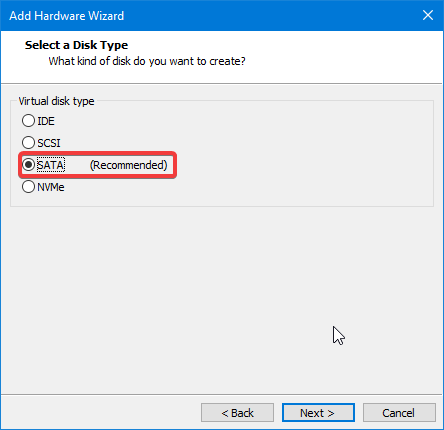Click the 'What kind of disk' subtitle
Screen dimensions: 444x430
pos(147,61)
